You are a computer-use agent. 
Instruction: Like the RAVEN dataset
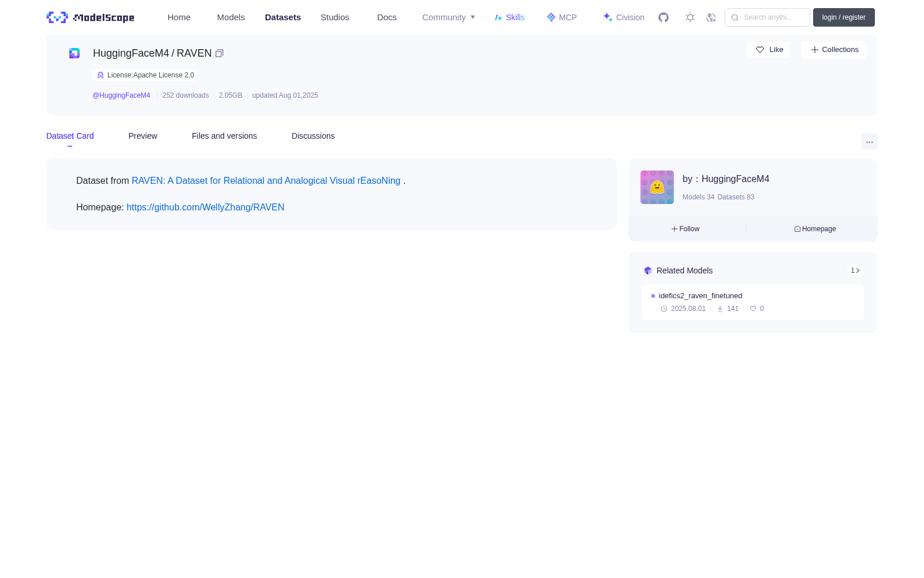769,50
